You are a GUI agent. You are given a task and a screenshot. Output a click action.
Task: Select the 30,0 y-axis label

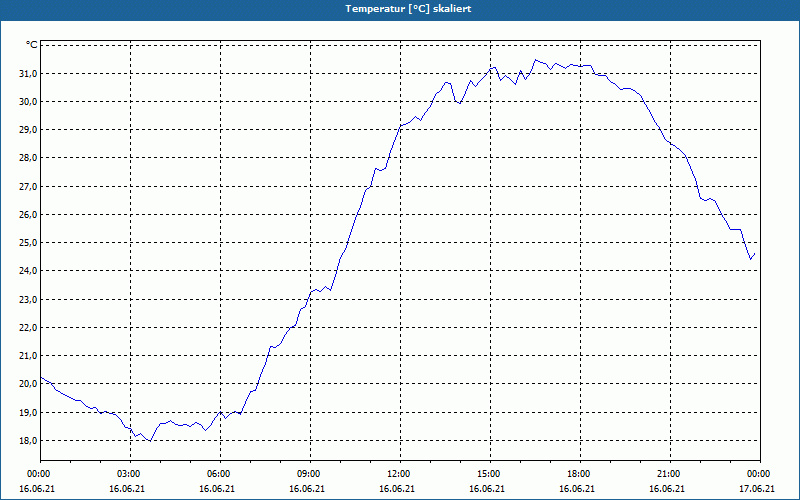point(28,102)
